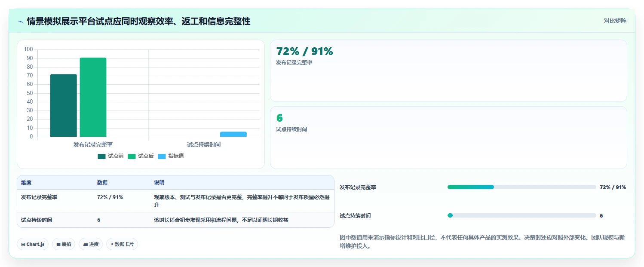Toggle the 试点后 legend entry in the chart

coord(141,156)
